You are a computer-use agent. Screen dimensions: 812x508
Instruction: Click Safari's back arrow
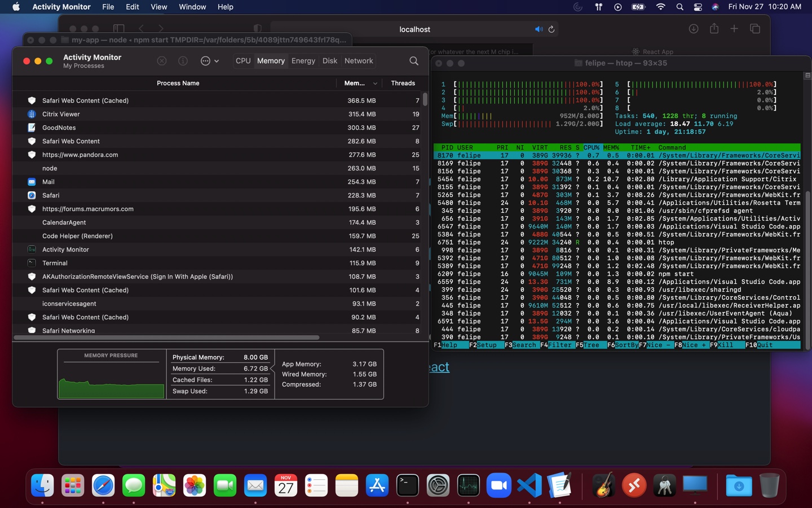coord(141,29)
